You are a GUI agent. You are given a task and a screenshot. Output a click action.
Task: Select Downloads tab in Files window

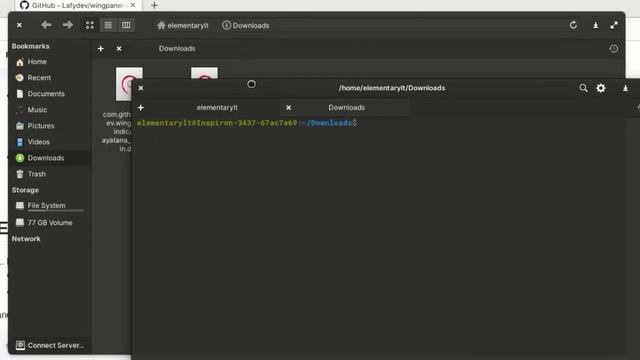(177, 49)
